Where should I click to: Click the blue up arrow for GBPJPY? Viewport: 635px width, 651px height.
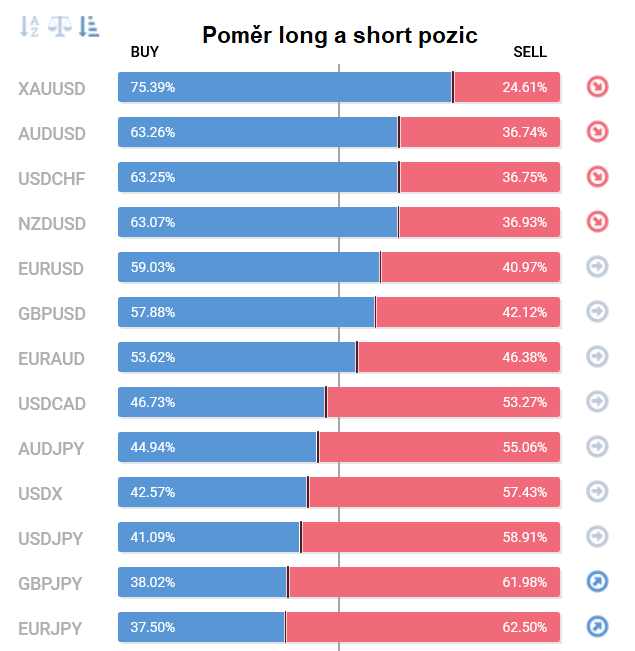pos(597,581)
